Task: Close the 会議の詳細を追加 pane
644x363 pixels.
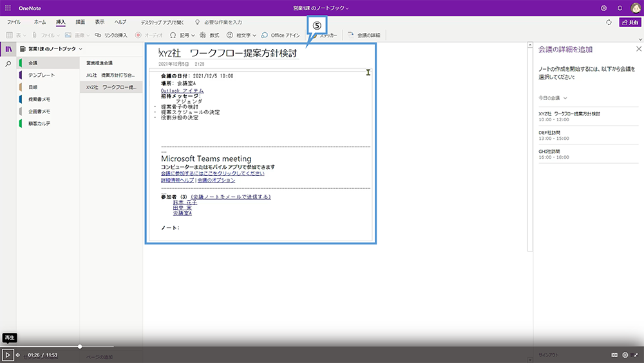Action: [x=639, y=49]
